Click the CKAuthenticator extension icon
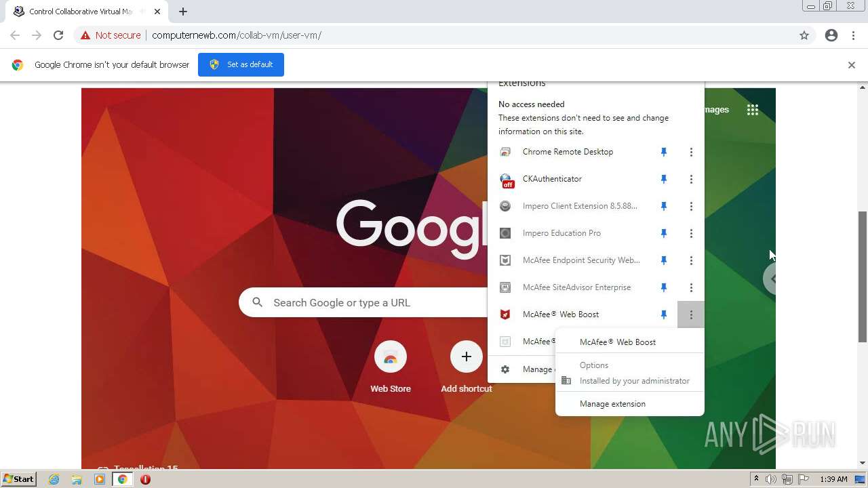Image resolution: width=868 pixels, height=488 pixels. pyautogui.click(x=506, y=180)
